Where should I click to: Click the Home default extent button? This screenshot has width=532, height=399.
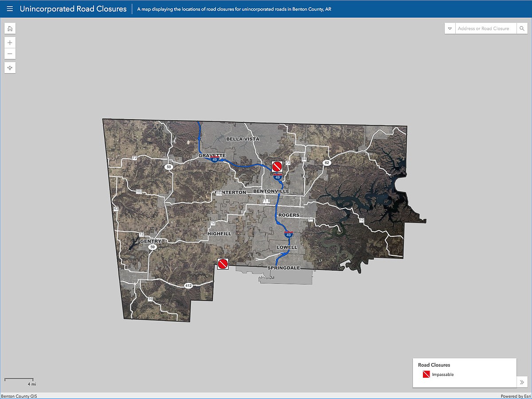point(10,28)
